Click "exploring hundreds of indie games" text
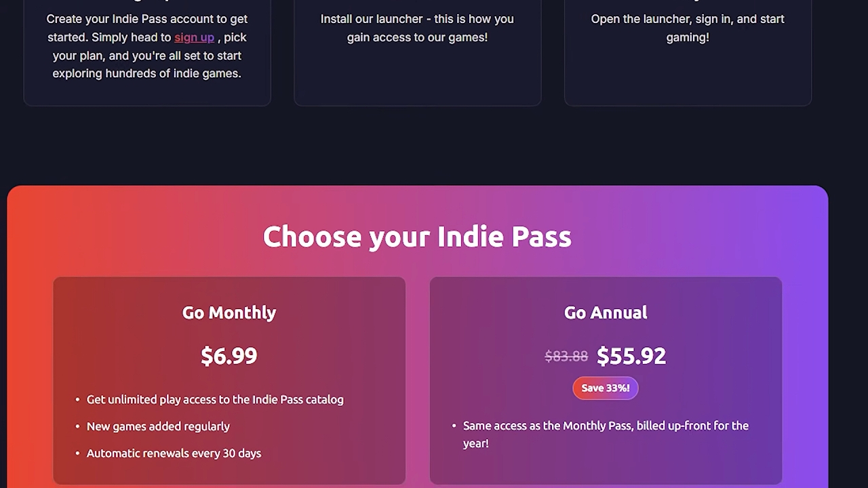This screenshot has width=868, height=488. pos(146,73)
